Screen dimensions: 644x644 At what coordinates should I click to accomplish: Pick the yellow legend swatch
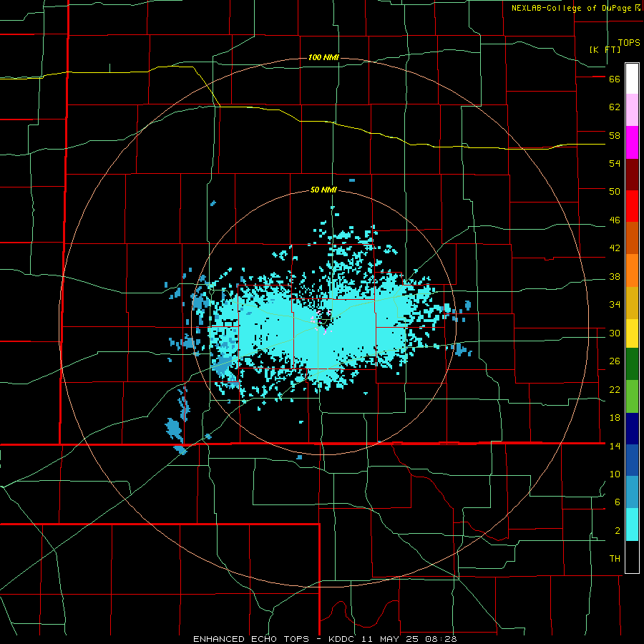pyautogui.click(x=632, y=333)
